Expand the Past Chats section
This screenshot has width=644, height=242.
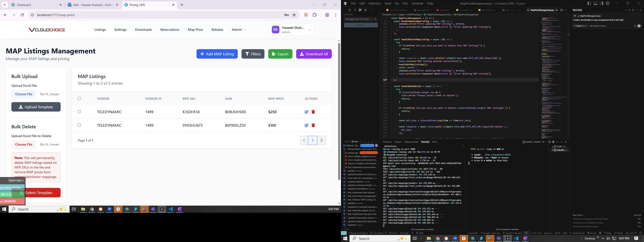(x=578, y=215)
